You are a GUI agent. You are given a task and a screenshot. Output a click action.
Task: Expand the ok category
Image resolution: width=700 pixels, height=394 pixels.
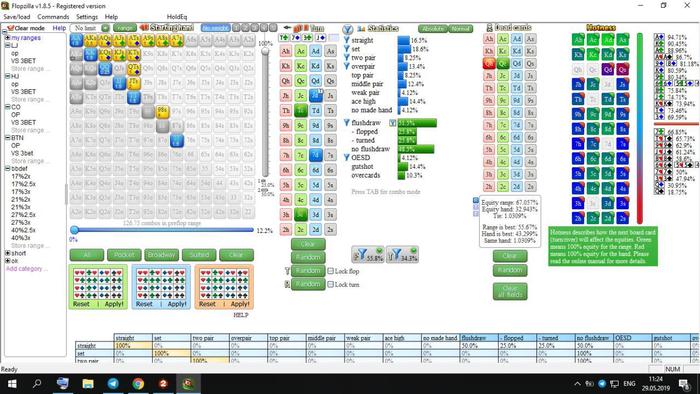pos(7,261)
